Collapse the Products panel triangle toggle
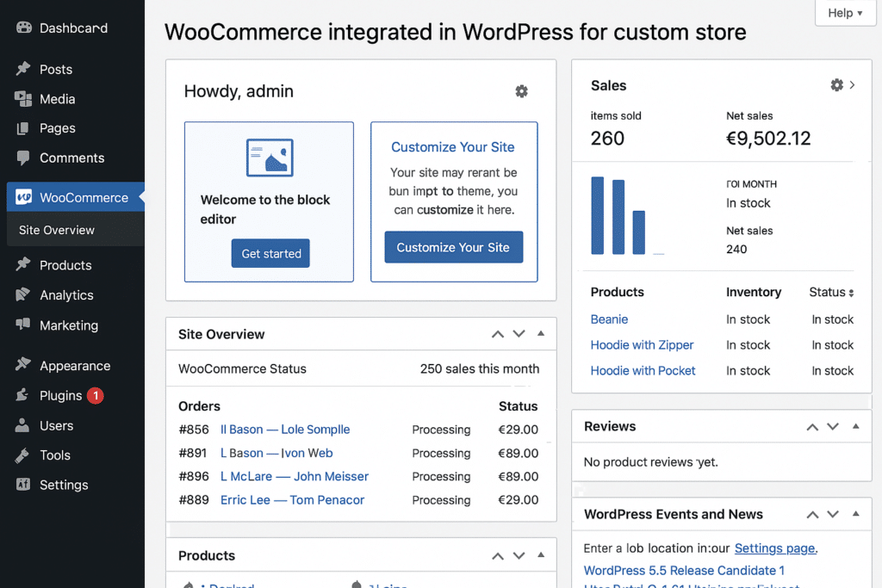Image resolution: width=882 pixels, height=588 pixels. coord(541,554)
